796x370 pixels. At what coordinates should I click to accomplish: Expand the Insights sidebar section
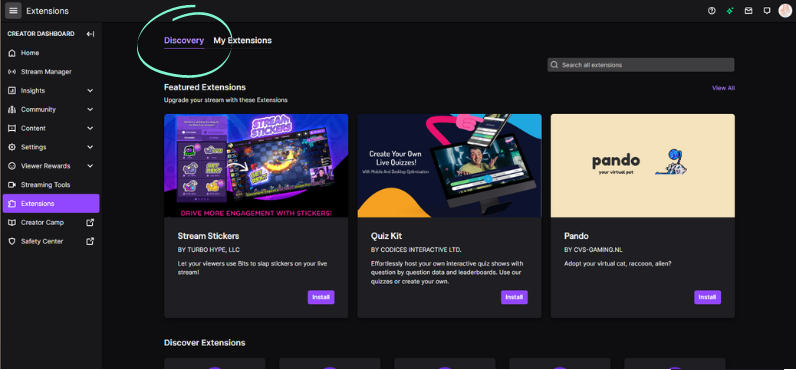(x=90, y=91)
